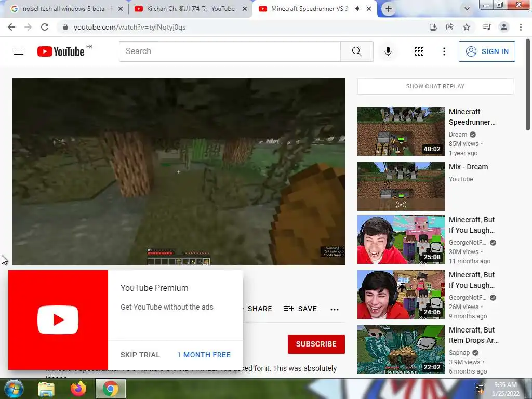Open the 25:08 GeorgeNotFound video thumbnail
This screenshot has width=532, height=399.
pos(401,239)
